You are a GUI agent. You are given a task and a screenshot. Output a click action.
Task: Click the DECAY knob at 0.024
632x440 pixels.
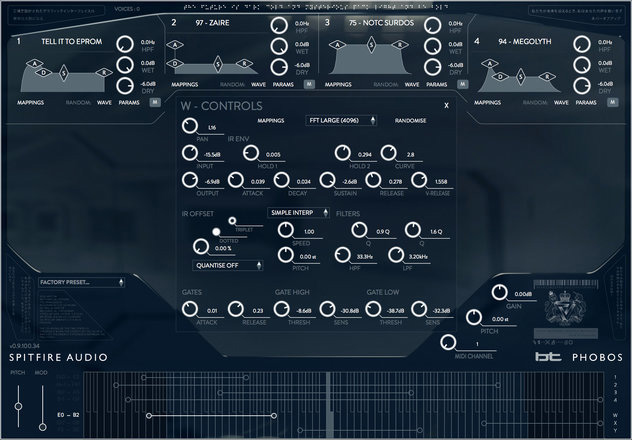pos(281,180)
